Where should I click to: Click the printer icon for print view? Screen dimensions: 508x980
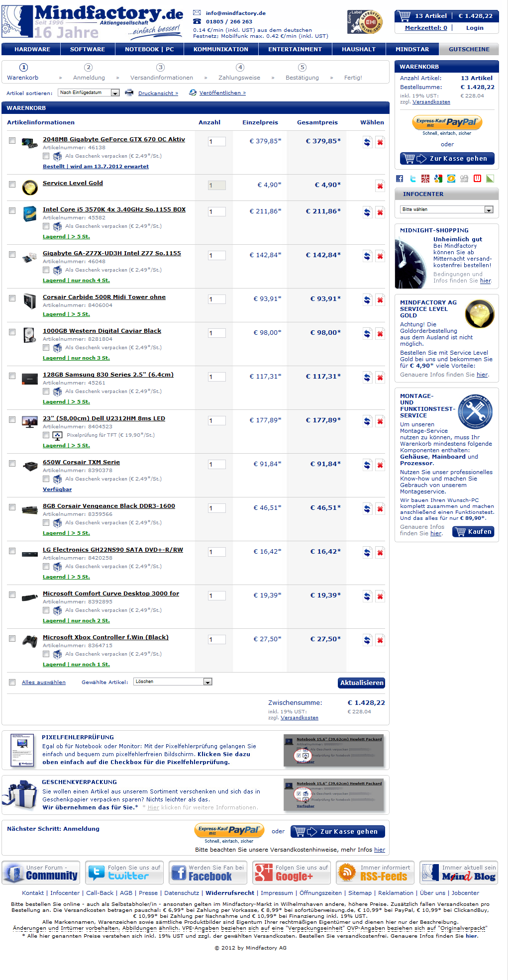(129, 93)
